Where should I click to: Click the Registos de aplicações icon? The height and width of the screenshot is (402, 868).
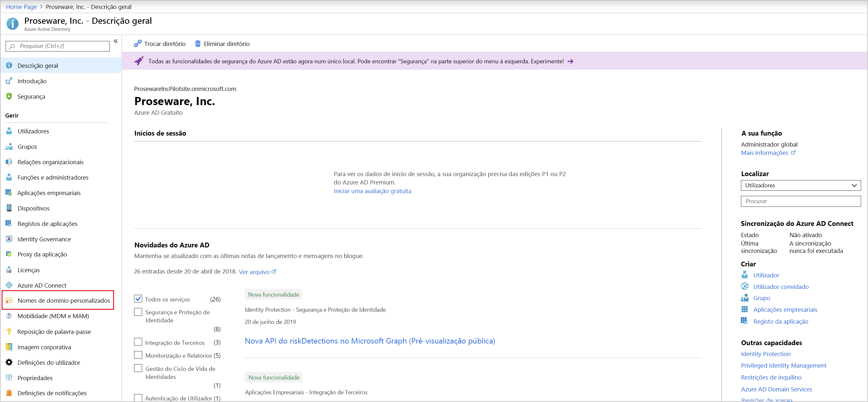point(9,223)
